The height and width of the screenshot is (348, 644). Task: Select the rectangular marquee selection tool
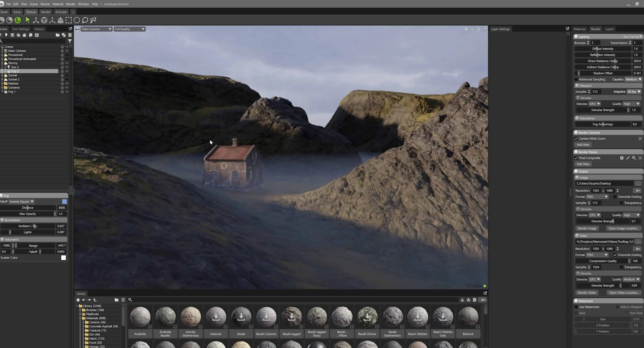(x=68, y=20)
